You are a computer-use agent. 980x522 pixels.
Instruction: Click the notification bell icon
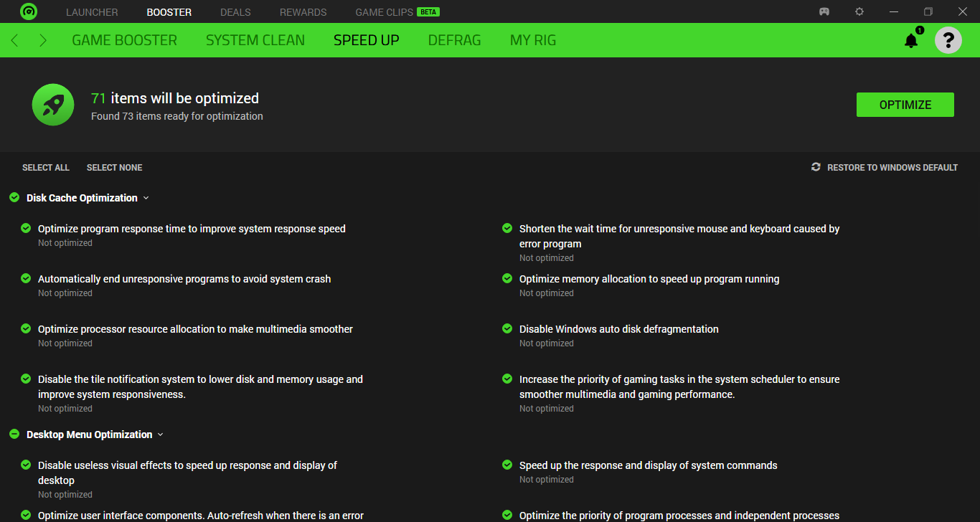[911, 41]
